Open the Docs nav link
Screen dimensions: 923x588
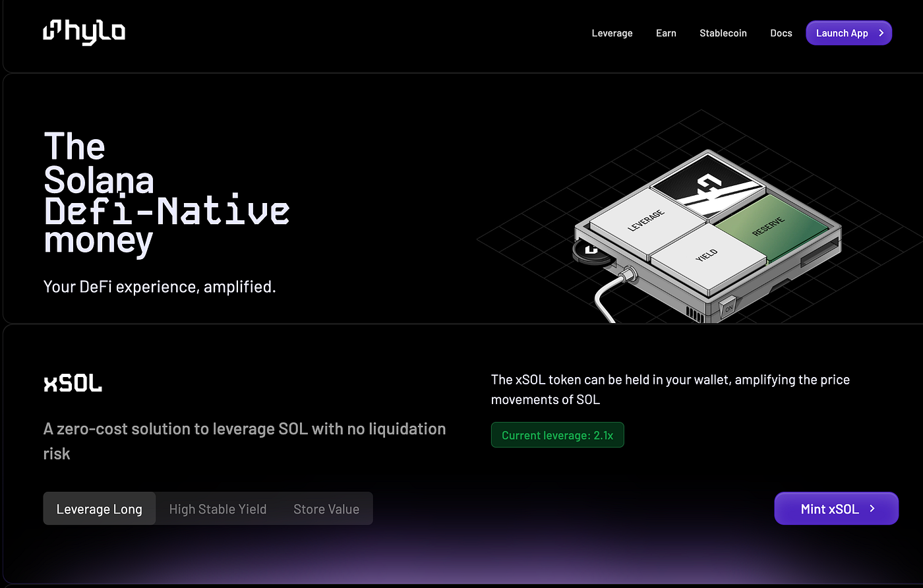point(781,33)
